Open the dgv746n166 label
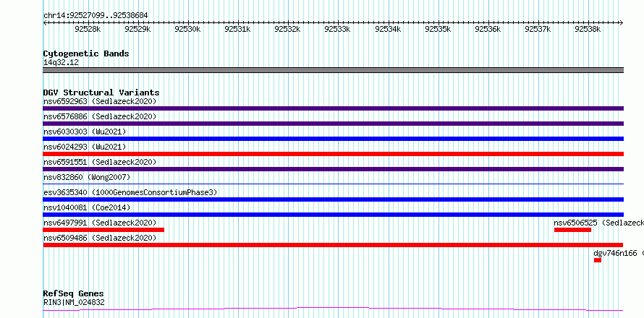 [x=619, y=253]
